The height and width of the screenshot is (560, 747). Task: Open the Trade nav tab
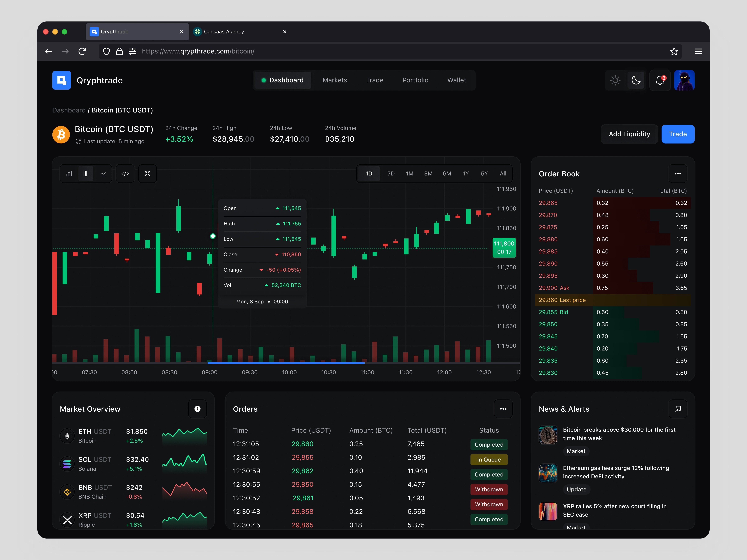point(375,80)
